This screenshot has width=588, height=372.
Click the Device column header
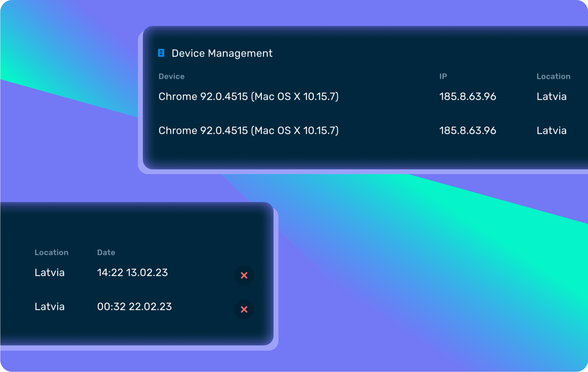point(171,76)
